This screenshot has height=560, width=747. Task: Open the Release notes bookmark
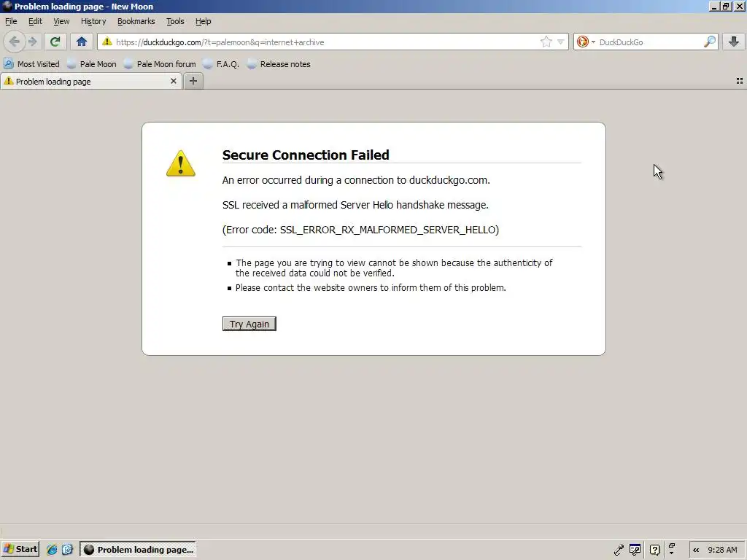[x=279, y=64]
